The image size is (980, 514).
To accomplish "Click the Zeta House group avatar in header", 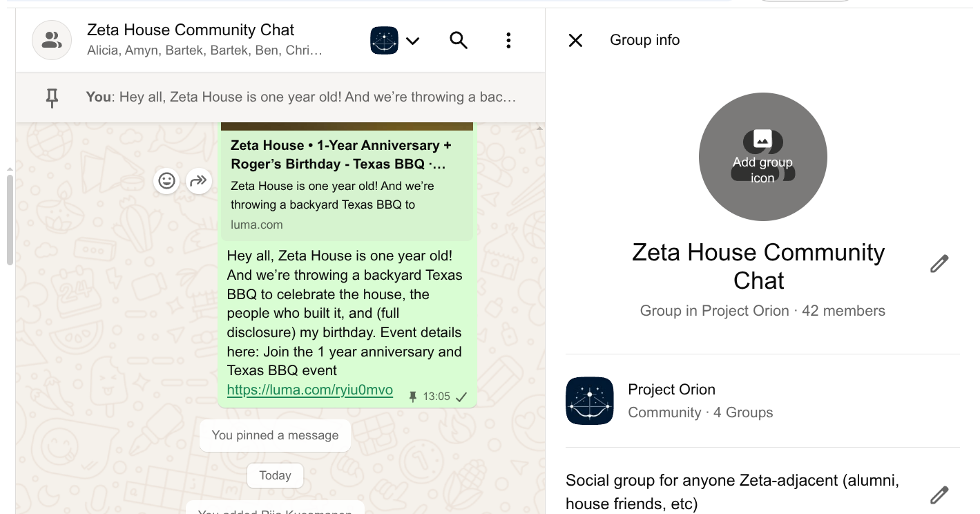I will point(52,41).
